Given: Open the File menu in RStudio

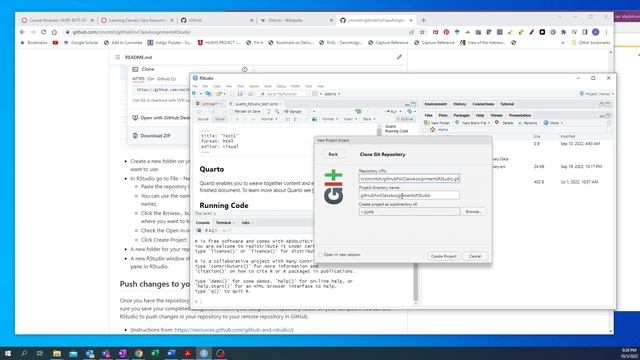Looking at the screenshot, I should (195, 87).
